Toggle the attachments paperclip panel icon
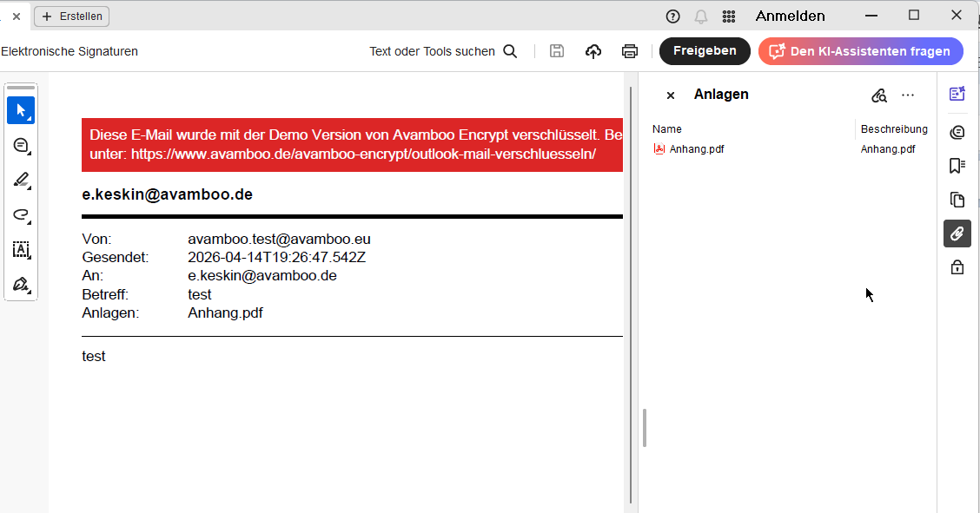This screenshot has height=513, width=980. pos(957,233)
